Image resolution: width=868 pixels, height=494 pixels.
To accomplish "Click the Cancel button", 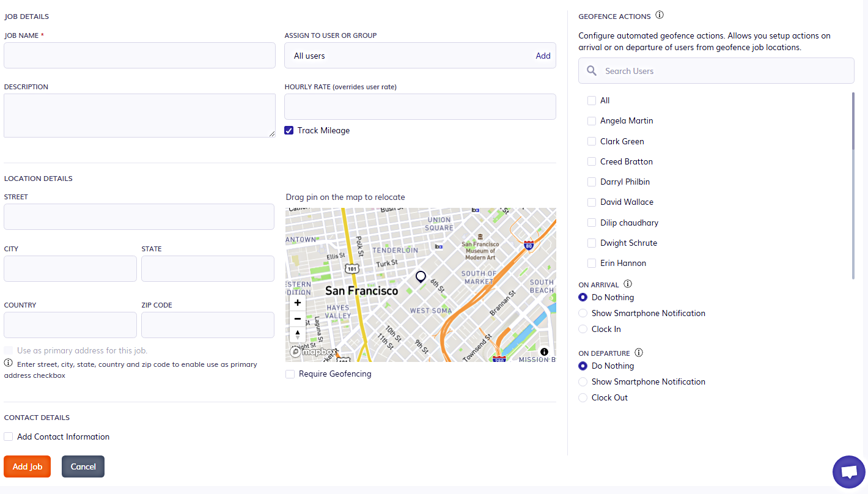I will pyautogui.click(x=83, y=466).
